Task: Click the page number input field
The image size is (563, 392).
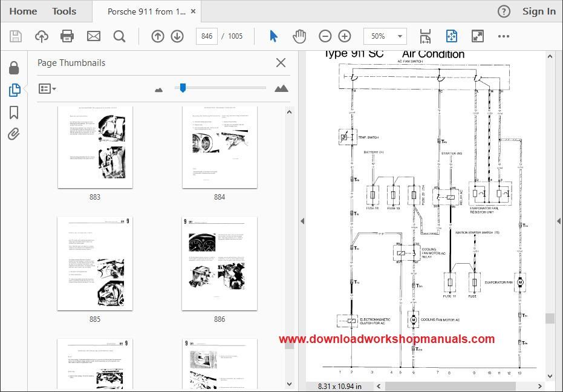Action: pos(207,36)
